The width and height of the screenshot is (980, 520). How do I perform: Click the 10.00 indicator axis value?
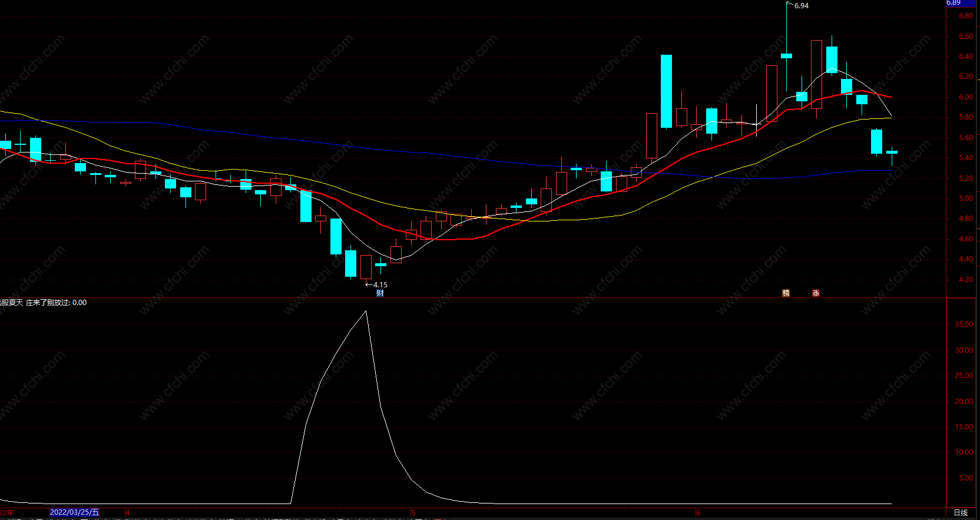pos(964,452)
